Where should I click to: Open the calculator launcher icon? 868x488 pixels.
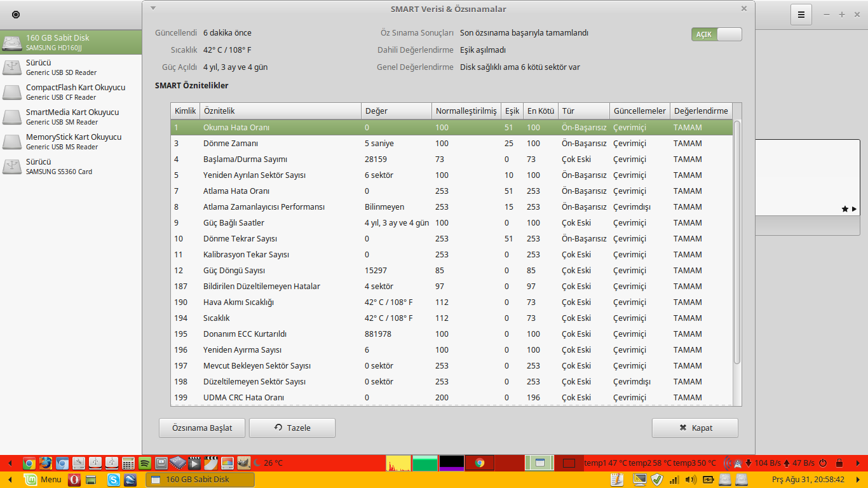[x=128, y=463]
